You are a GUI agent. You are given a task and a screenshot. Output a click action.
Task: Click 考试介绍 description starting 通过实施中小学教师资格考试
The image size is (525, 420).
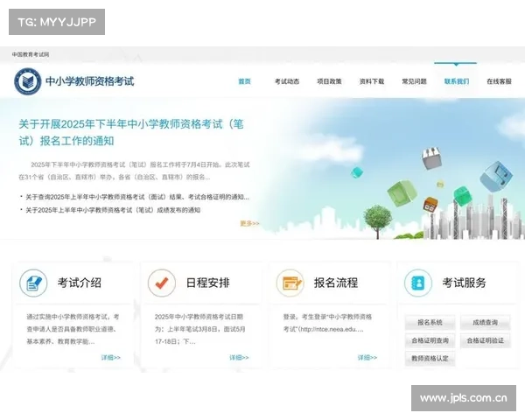point(73,329)
